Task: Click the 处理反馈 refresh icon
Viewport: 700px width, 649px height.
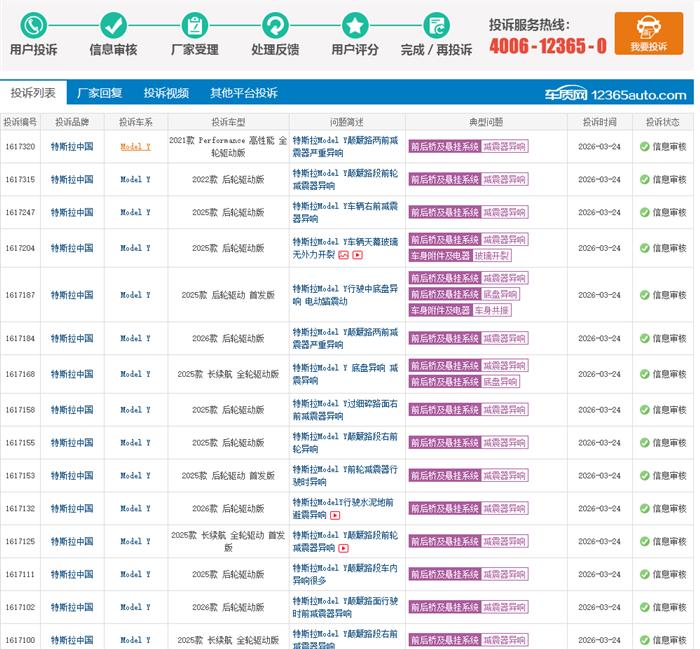Action: tap(275, 25)
